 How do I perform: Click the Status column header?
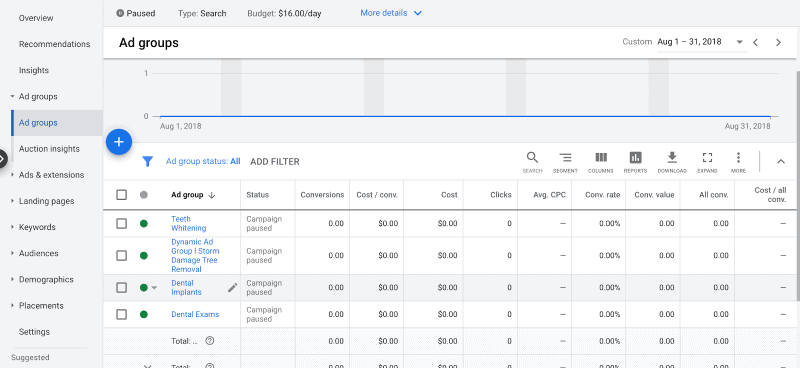tap(257, 195)
